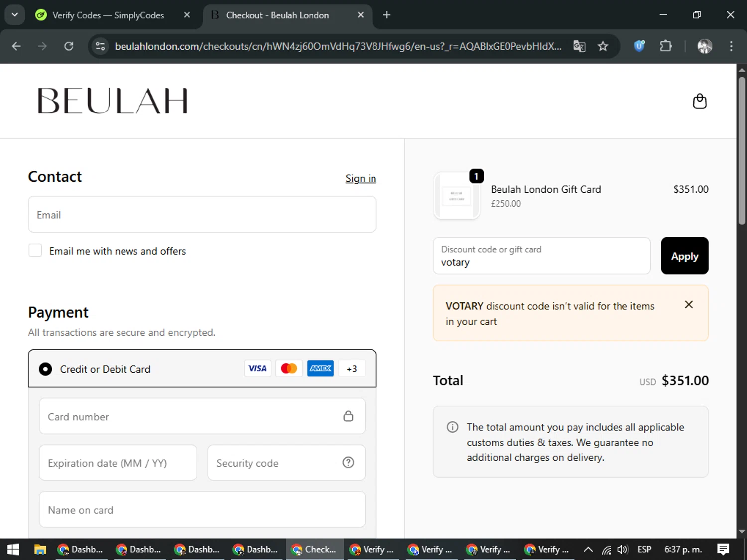Tick Email me with news and offers
The width and height of the screenshot is (747, 560).
(x=35, y=250)
